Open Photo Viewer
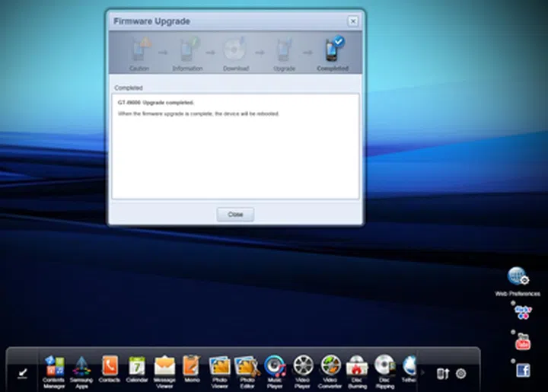548x392 pixels. (x=220, y=366)
